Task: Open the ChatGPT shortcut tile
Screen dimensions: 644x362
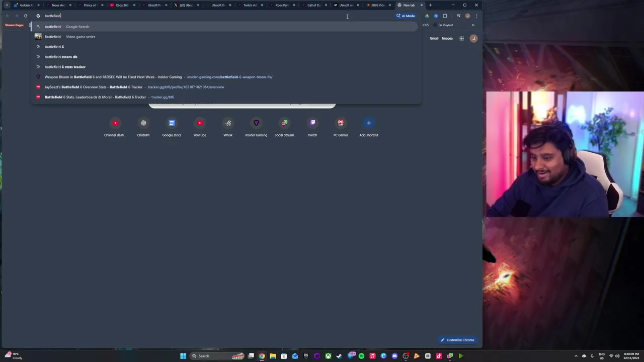Action: pyautogui.click(x=143, y=127)
